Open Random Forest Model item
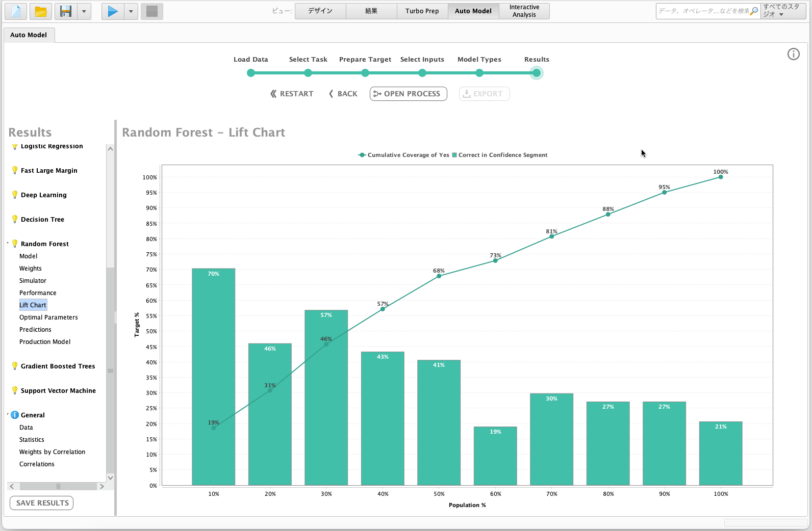812x531 pixels. point(29,256)
